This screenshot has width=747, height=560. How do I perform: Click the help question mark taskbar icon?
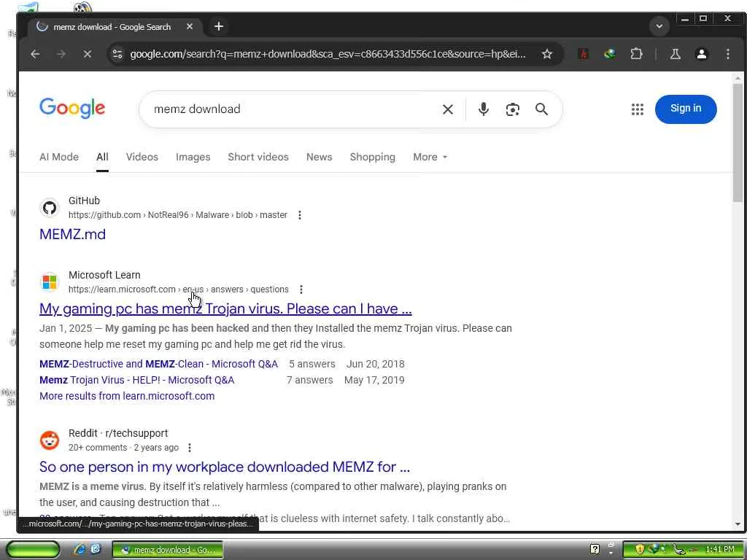point(595,550)
